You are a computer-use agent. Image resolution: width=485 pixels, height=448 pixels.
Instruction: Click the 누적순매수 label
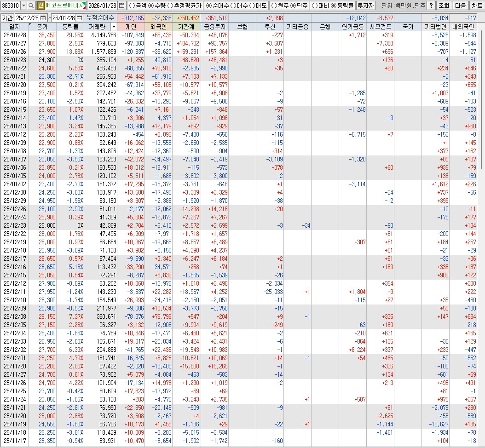point(100,18)
